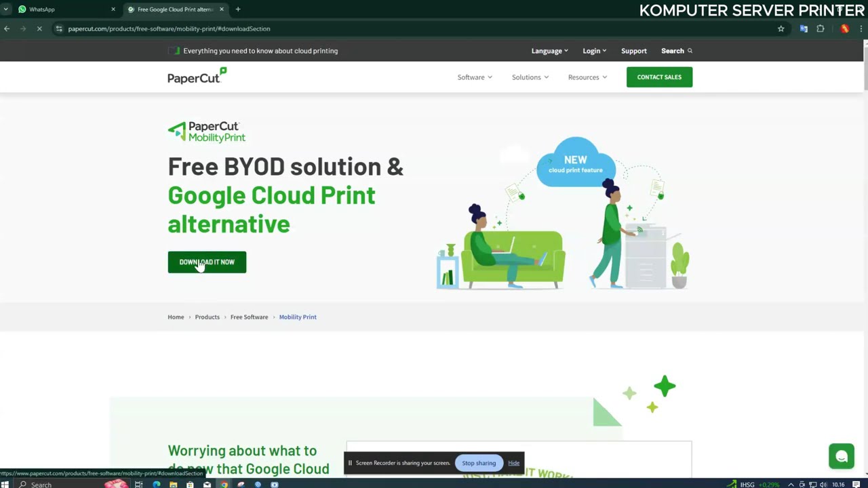The width and height of the screenshot is (868, 488).
Task: Expand the Resources menu
Action: [x=587, y=77]
